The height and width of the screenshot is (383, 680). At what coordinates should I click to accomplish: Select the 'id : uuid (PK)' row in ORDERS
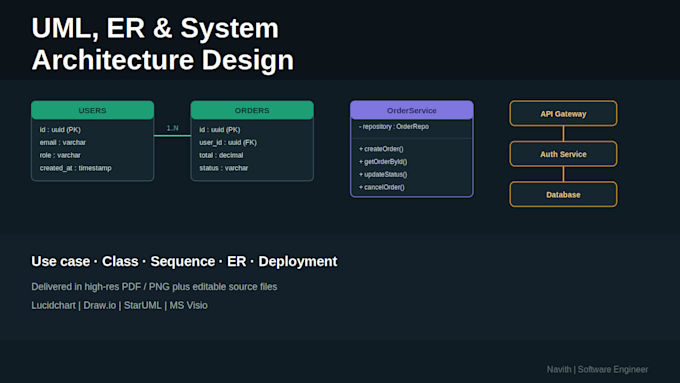click(x=220, y=130)
